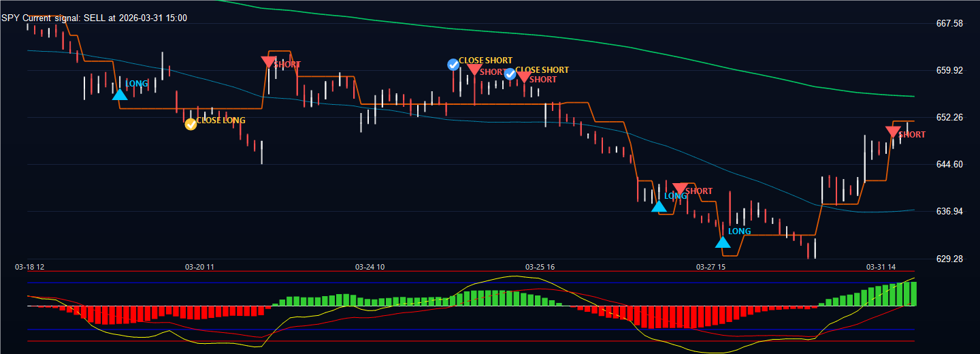Click the first blue LONG triangle after 03-18
This screenshot has height=354, width=980.
(x=120, y=94)
